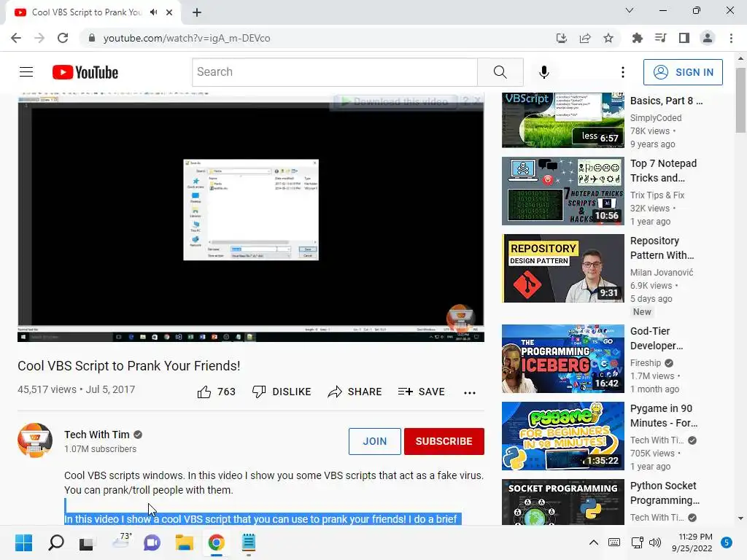Mute the tab via speaker icon

point(153,12)
